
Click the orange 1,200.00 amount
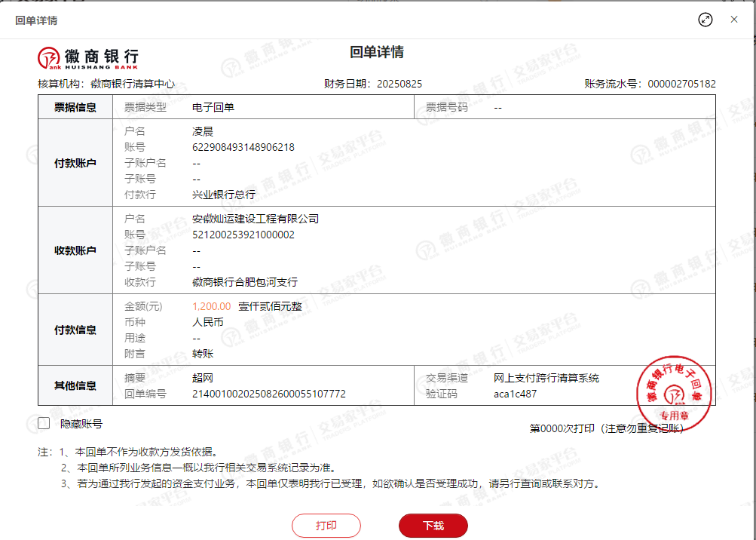tap(212, 306)
